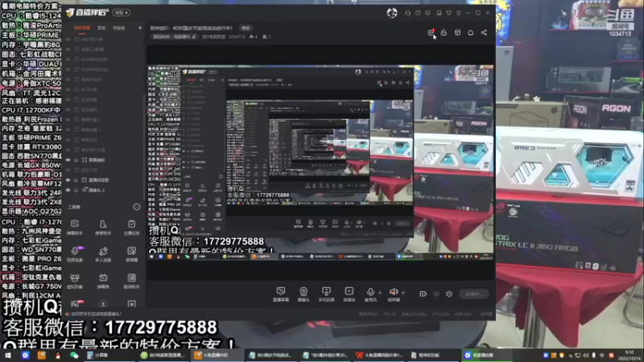Add a 摄像头 camera source
Screen dimensions: 644x362
(303, 294)
